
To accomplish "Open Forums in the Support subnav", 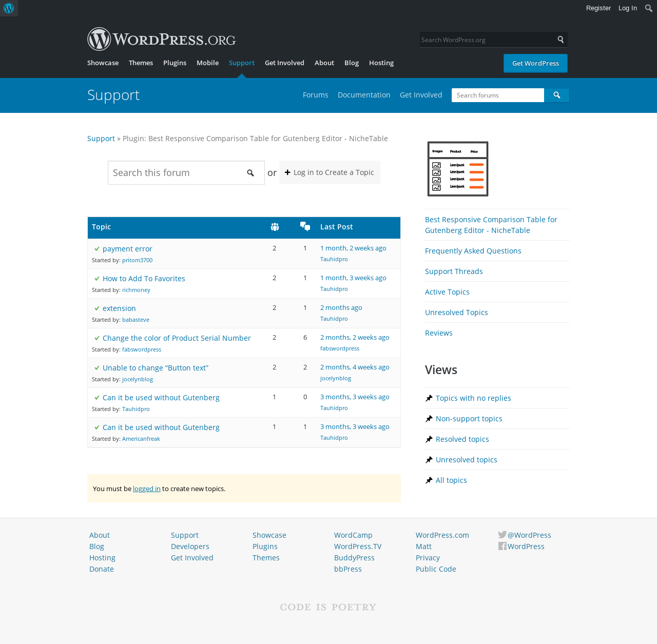I will click(x=315, y=95).
